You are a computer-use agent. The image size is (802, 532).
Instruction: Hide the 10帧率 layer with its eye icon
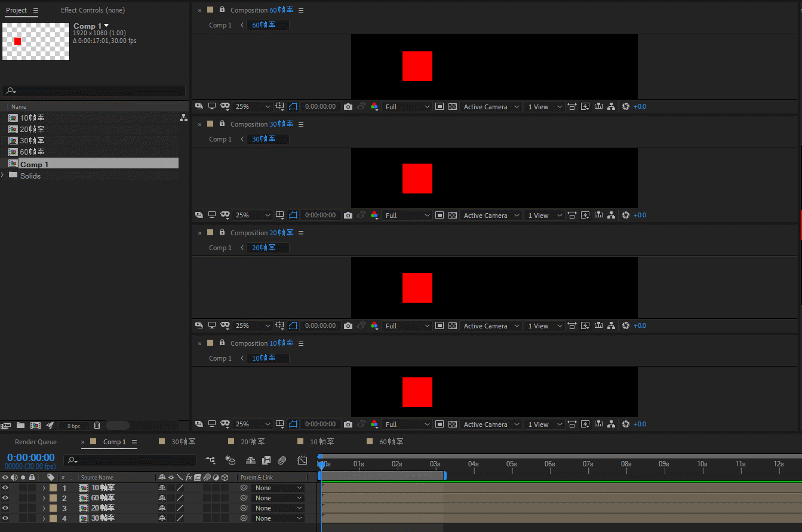(x=5, y=488)
